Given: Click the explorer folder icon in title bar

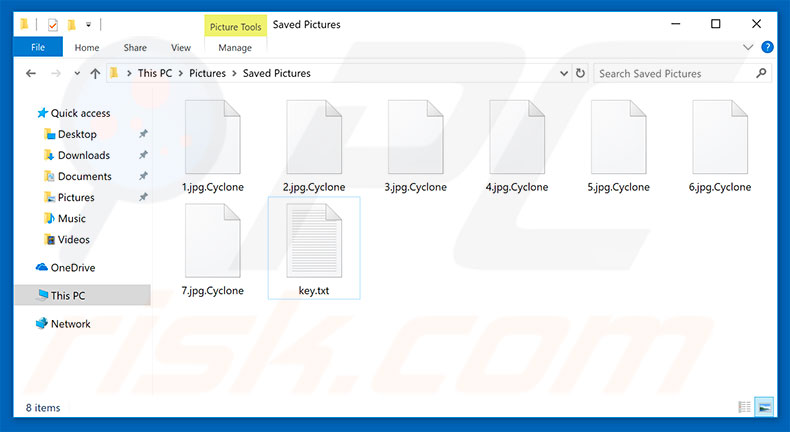Looking at the screenshot, I should (x=24, y=24).
